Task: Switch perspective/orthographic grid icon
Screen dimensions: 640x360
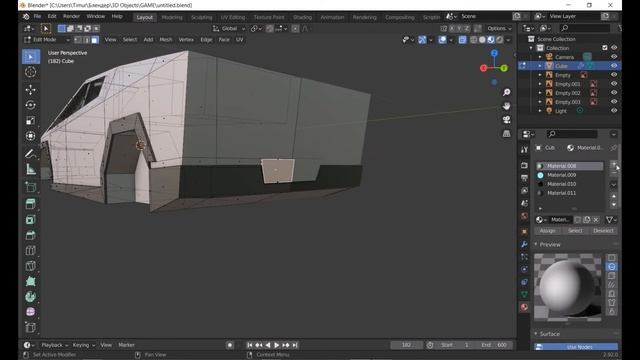Action: [x=506, y=133]
